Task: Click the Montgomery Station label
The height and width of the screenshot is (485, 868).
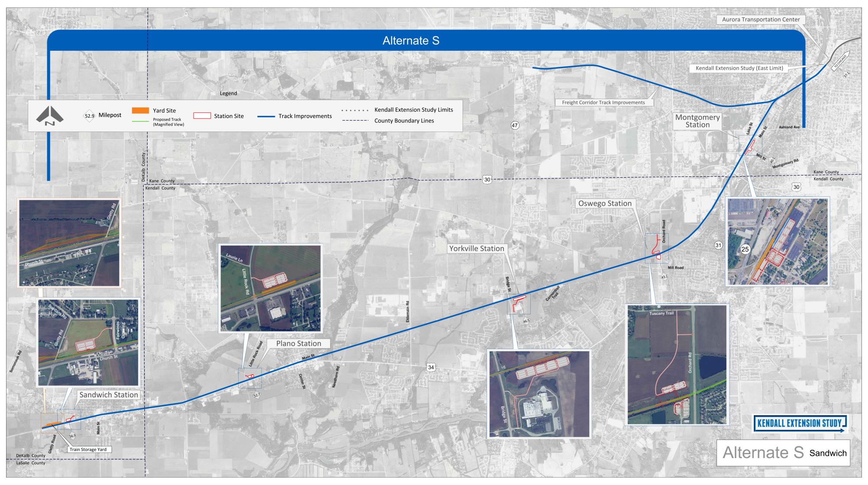Action: click(697, 121)
